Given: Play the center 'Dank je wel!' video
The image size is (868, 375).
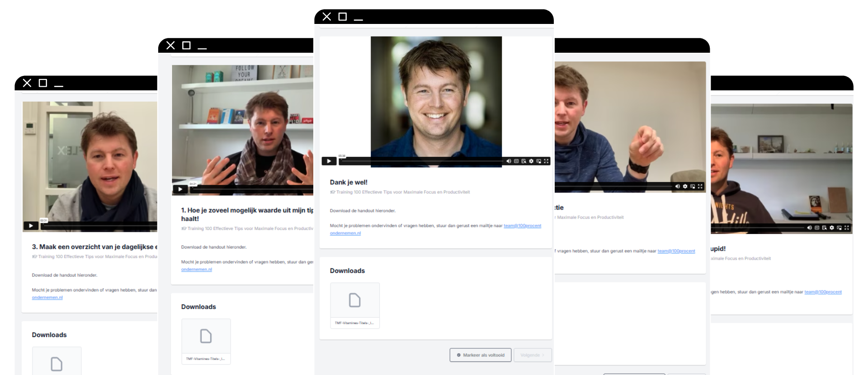Looking at the screenshot, I should click(x=329, y=161).
